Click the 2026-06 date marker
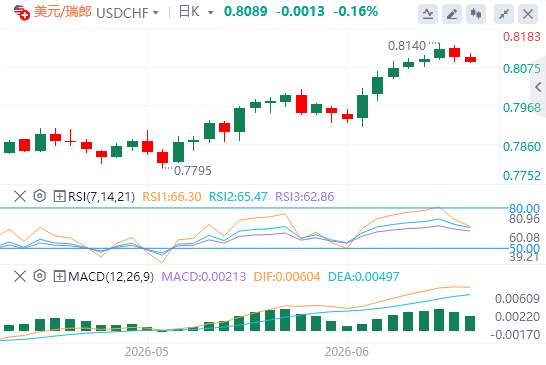The height and width of the screenshot is (365, 546). click(346, 351)
